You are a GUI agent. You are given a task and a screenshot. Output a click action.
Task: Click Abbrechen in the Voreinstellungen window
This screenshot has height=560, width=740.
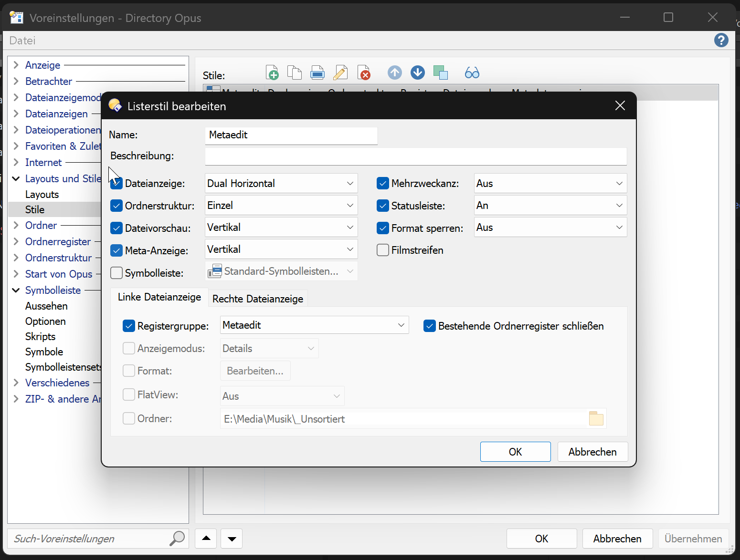[x=617, y=539]
